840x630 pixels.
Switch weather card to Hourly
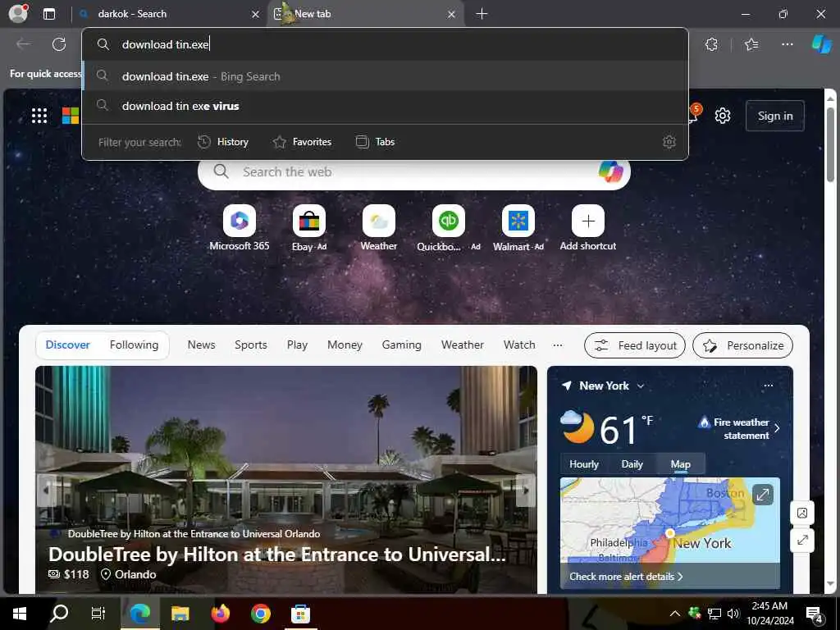584,464
